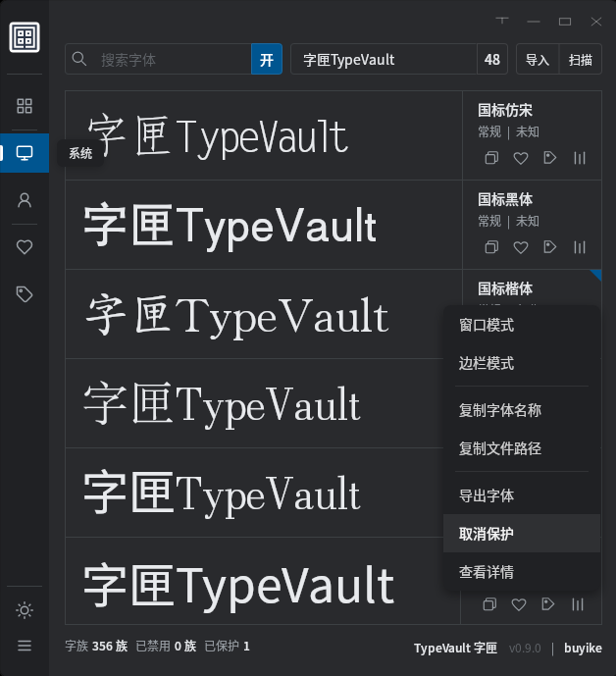
Task: Click the bars icon for 国标仿宋
Action: pyautogui.click(x=580, y=158)
